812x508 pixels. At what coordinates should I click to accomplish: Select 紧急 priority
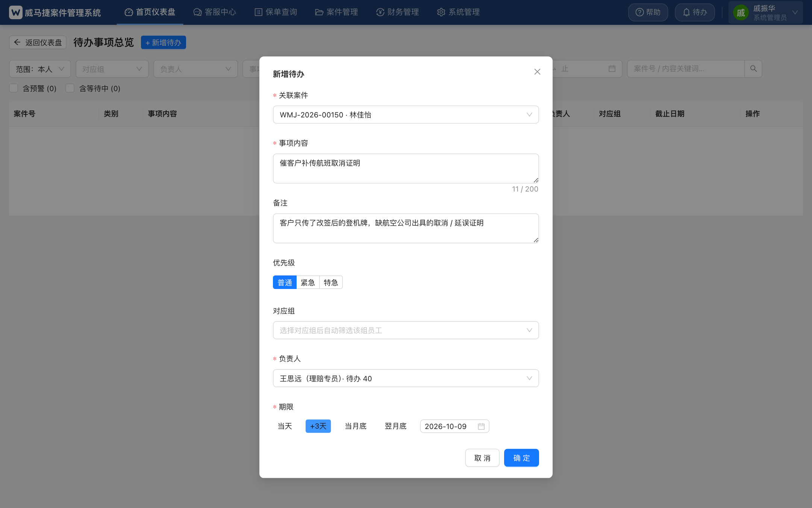pos(308,283)
